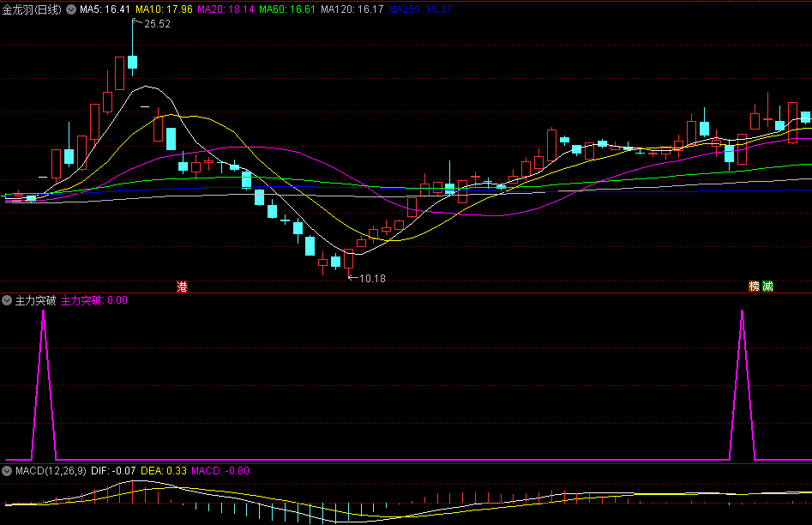Click the MACD(12,26,9) parameters label

click(51, 471)
